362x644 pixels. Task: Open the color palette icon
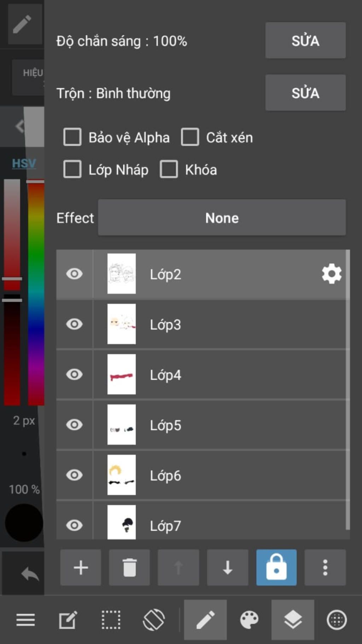pyautogui.click(x=249, y=620)
